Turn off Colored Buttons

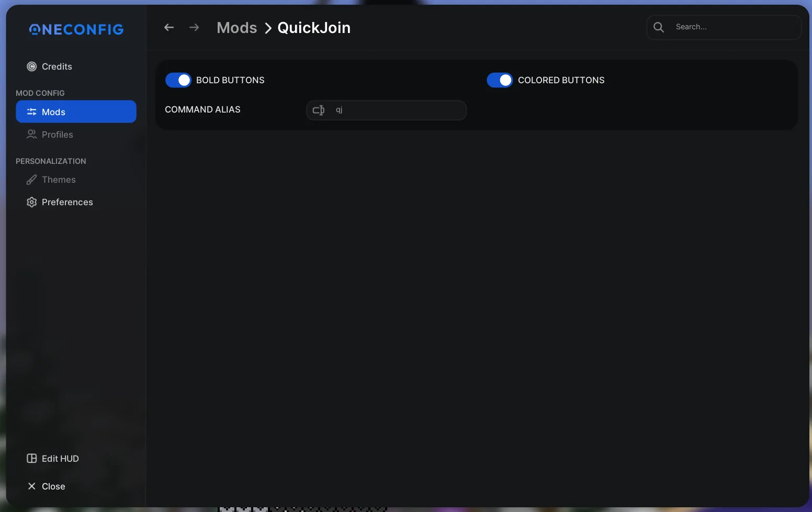500,80
